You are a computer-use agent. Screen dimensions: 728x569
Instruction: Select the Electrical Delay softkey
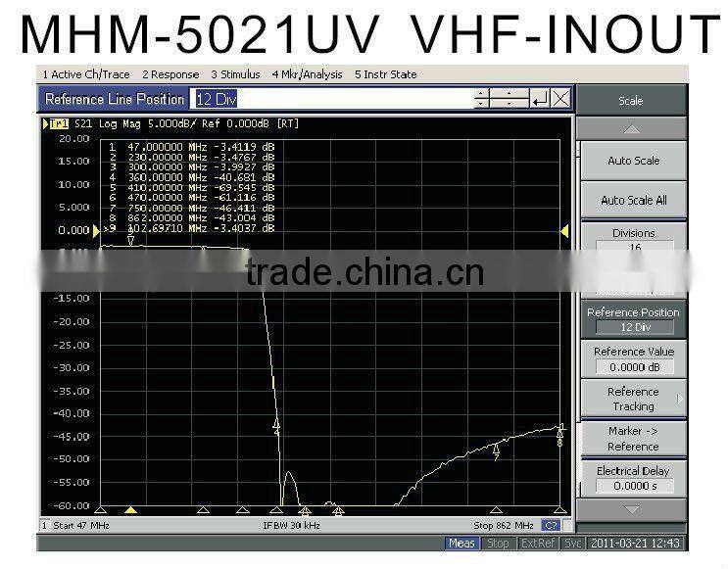point(633,478)
